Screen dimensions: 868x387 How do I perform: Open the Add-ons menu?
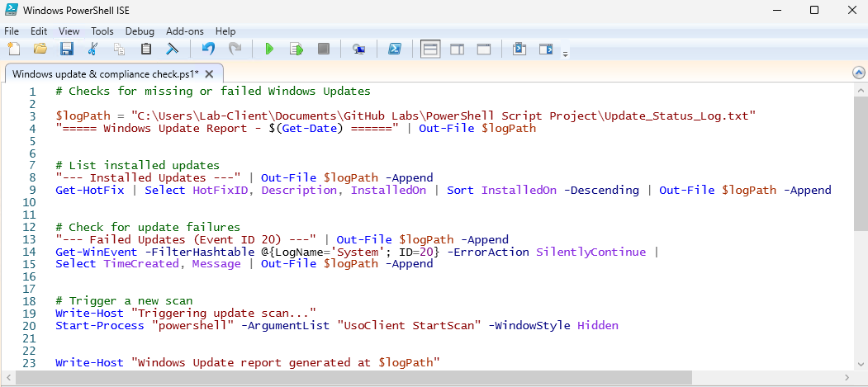(185, 31)
